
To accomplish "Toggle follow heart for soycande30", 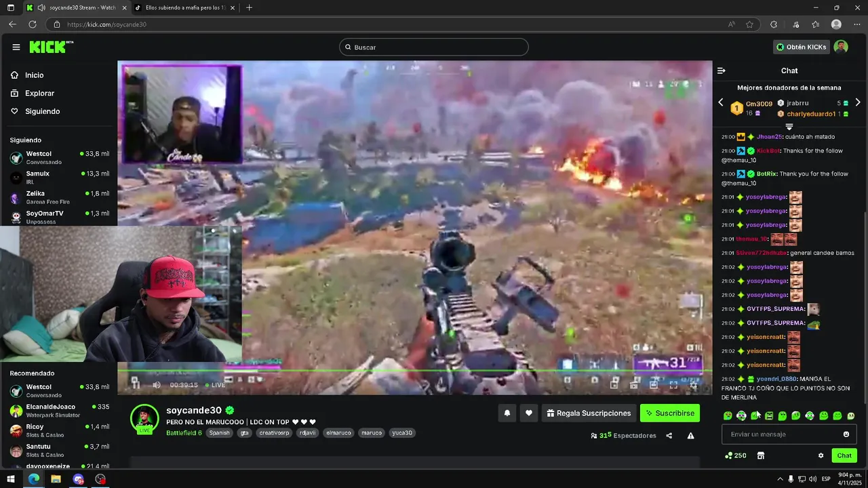I will 528,413.
